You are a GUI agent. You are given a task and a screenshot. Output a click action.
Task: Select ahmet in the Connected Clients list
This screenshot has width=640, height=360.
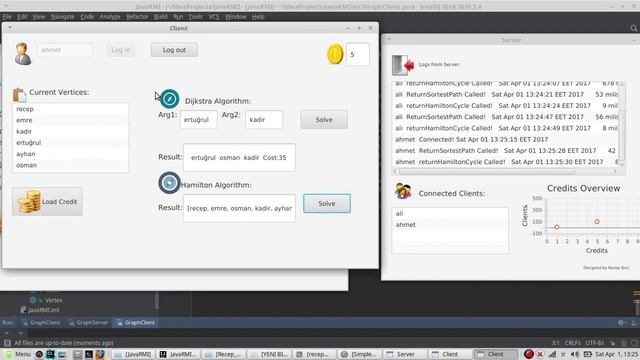pos(450,224)
